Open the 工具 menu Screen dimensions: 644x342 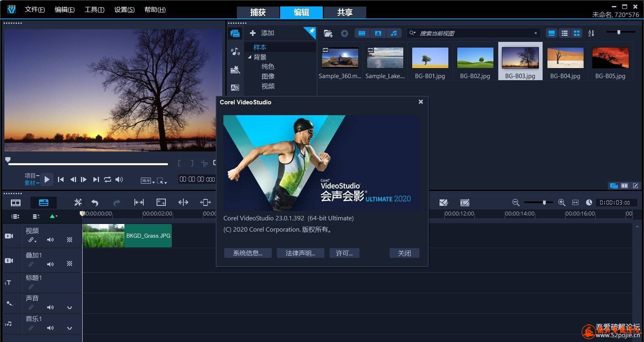pyautogui.click(x=94, y=10)
